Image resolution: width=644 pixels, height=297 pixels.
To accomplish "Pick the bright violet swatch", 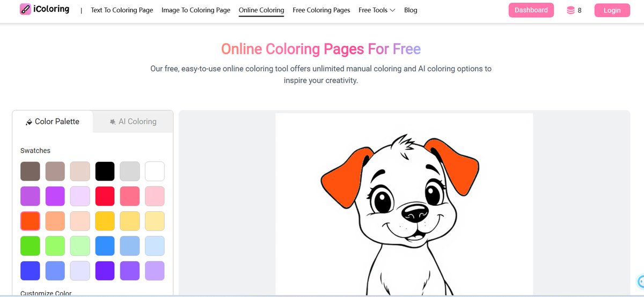I will click(x=55, y=196).
